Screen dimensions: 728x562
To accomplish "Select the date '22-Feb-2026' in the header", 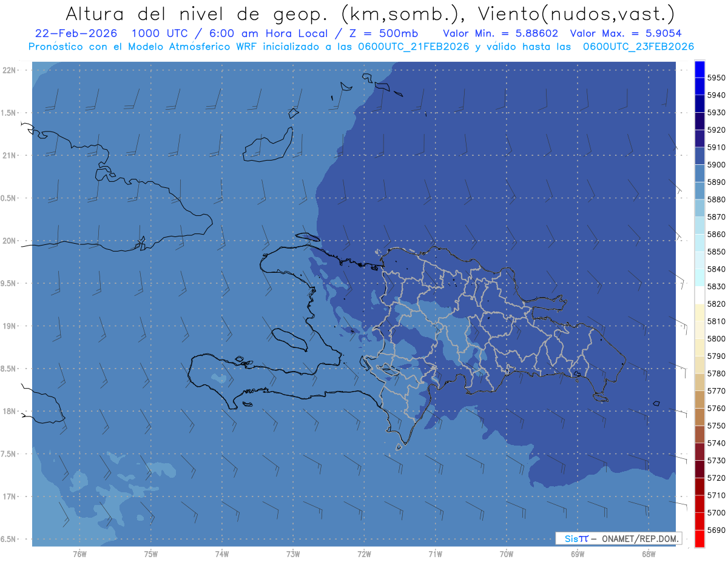I will coord(76,33).
